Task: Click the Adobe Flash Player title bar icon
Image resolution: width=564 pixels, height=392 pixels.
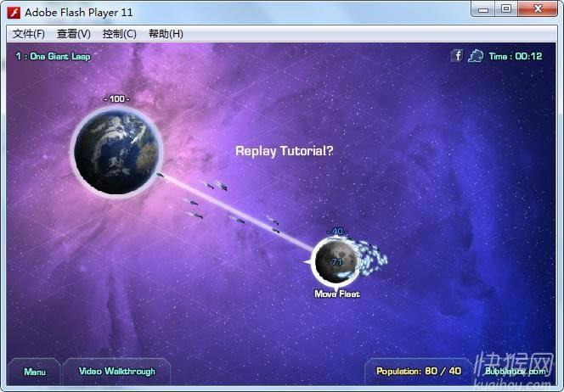Action: pyautogui.click(x=14, y=13)
